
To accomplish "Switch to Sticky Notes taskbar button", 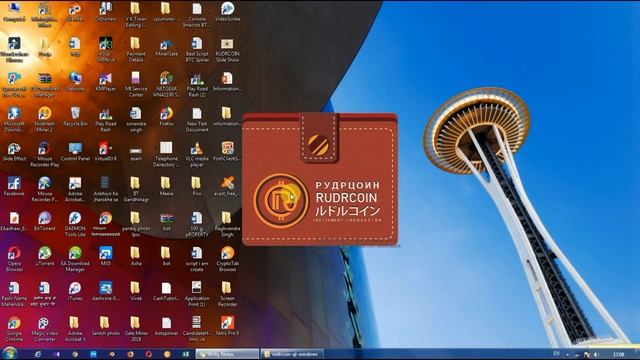I will click(227, 354).
